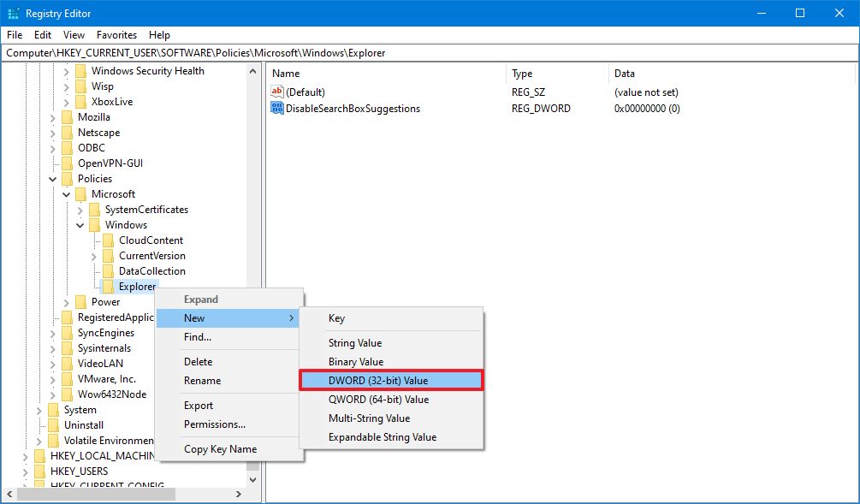Collapse the Policies tree node
This screenshot has height=504, width=860.
coord(53,179)
